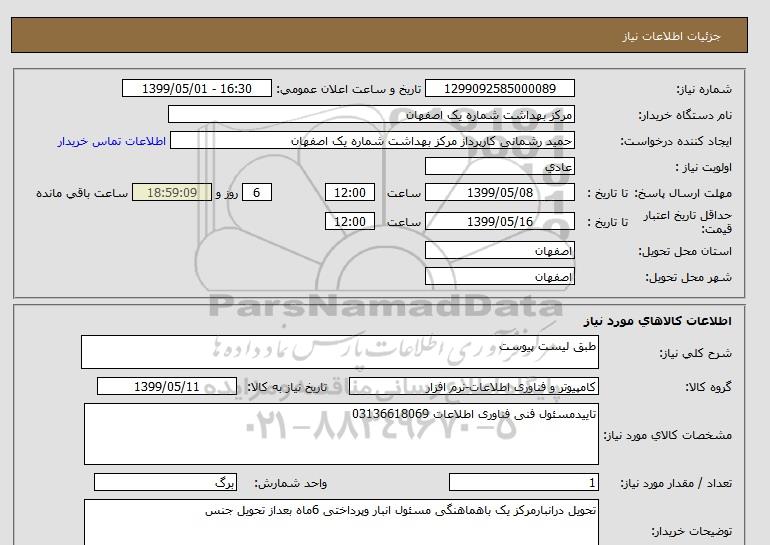Select the announcement date field 1399/05/01 - 16:30

point(196,88)
